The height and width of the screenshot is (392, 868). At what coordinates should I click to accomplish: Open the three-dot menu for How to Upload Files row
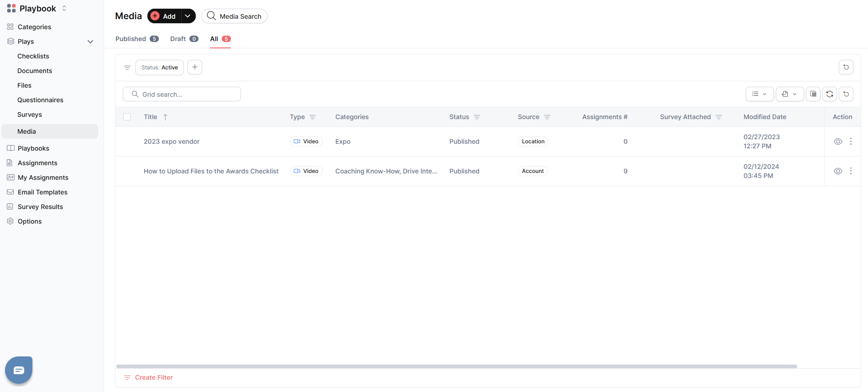click(x=851, y=171)
